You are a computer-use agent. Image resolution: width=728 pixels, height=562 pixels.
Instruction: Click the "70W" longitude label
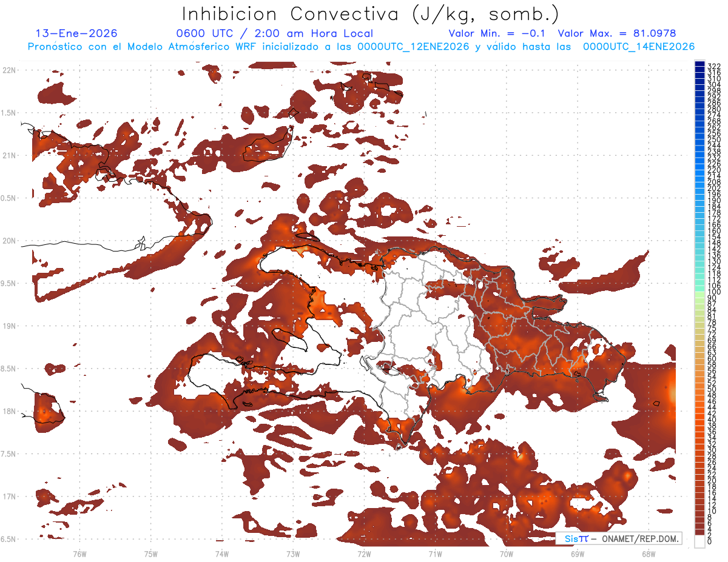click(506, 554)
